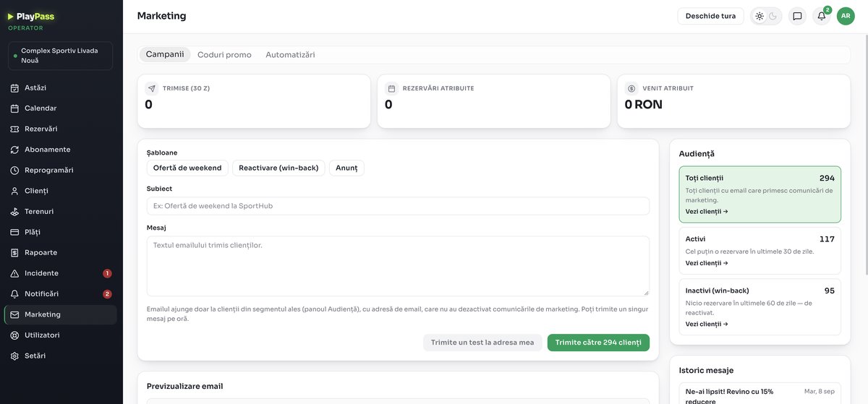
Task: Go to Rezervări in sidebar
Action: (60, 129)
